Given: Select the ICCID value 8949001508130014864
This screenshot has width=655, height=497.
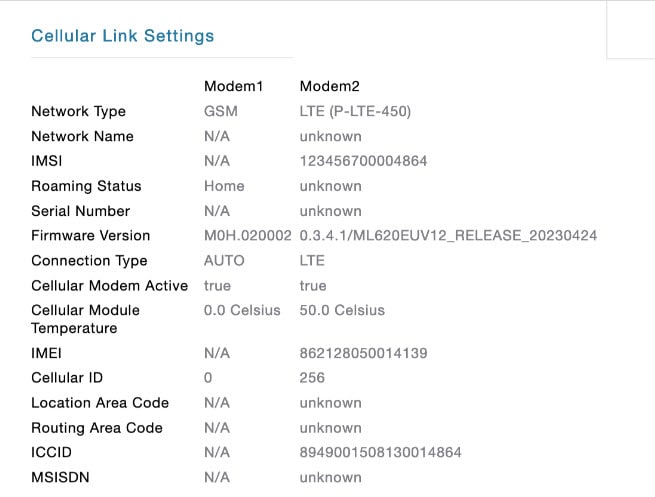Looking at the screenshot, I should point(381,452).
